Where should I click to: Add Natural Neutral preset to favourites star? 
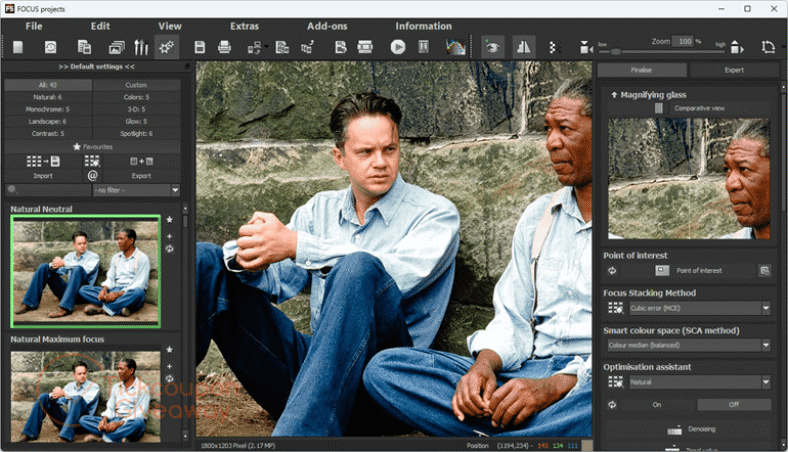(170, 219)
